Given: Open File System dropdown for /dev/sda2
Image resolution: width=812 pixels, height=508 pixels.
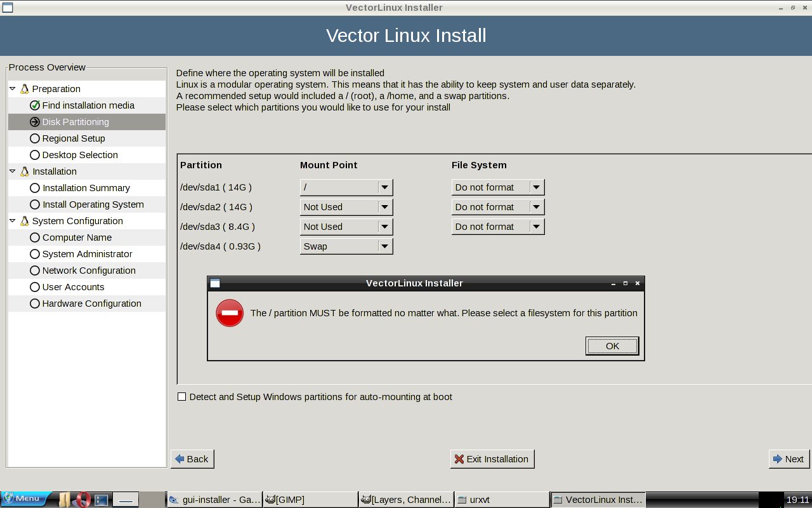Looking at the screenshot, I should coord(498,207).
